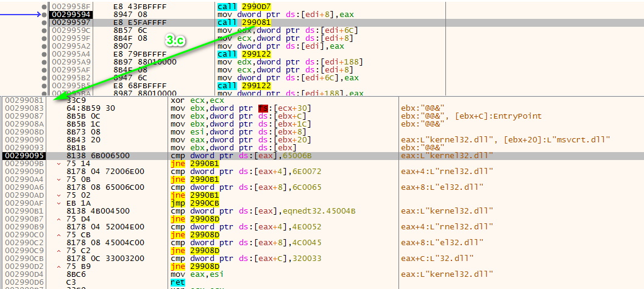
Task: Click bytes '64:8B59 30'
Action: coord(91,108)
